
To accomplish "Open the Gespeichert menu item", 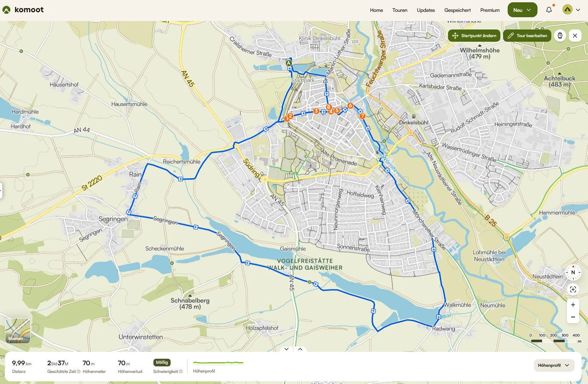I will tap(457, 10).
